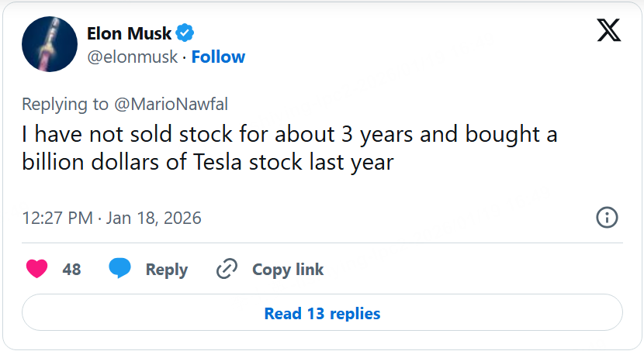This screenshot has height=351, width=644.
Task: Open Read 13 replies button
Action: (x=322, y=313)
